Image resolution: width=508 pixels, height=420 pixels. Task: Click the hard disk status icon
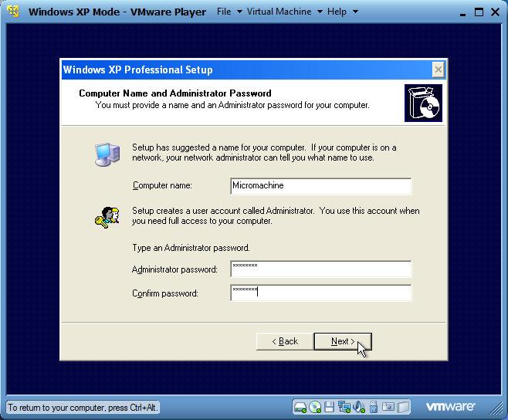coord(300,407)
